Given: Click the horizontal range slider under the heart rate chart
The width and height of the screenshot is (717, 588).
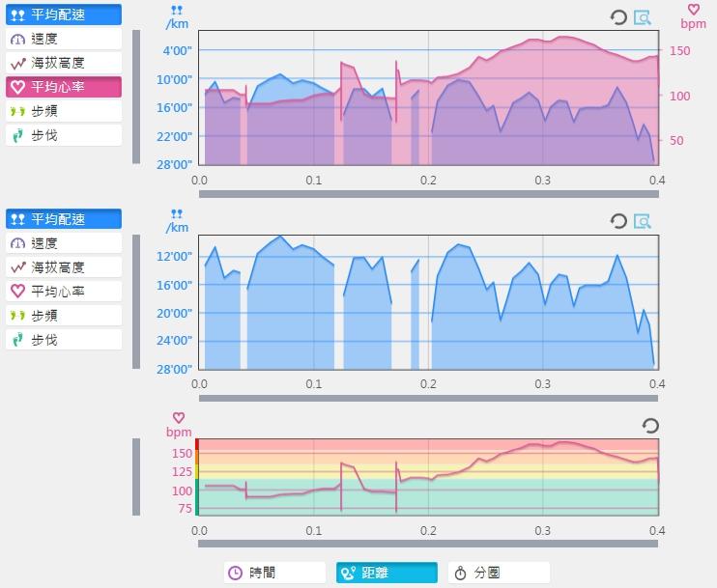Looking at the screenshot, I should tap(428, 544).
